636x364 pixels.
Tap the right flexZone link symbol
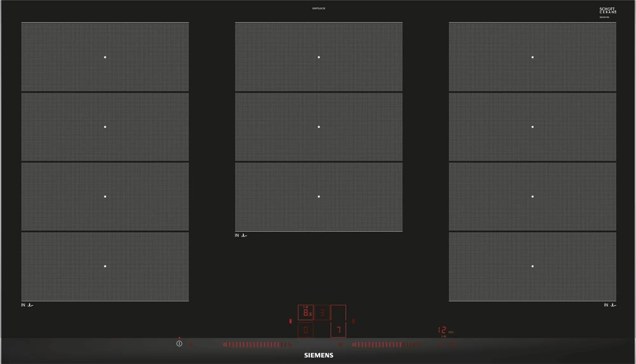click(353, 321)
